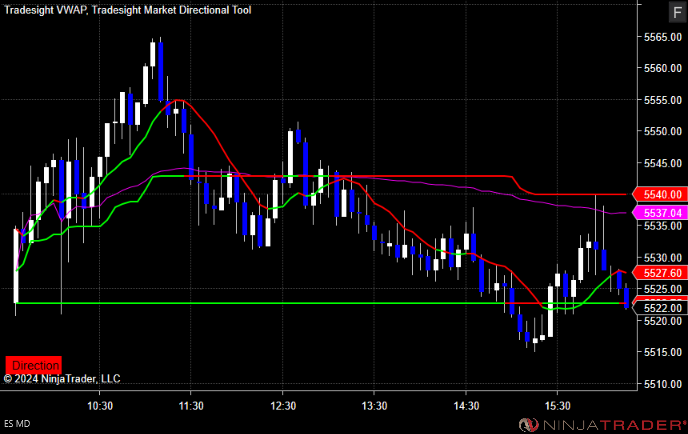Click the 5550.00 price axis label
The height and width of the screenshot is (434, 688).
tap(663, 131)
